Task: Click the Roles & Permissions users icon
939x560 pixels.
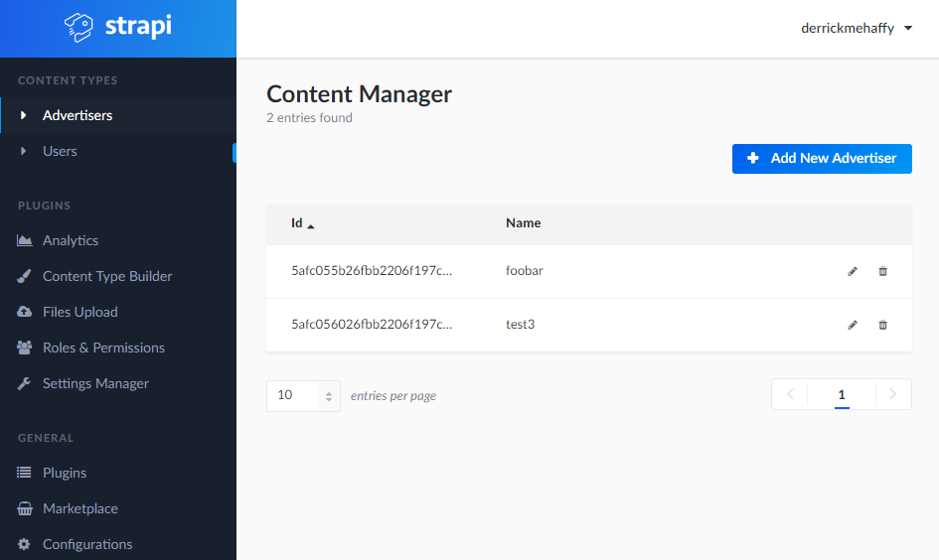Action: [x=25, y=348]
